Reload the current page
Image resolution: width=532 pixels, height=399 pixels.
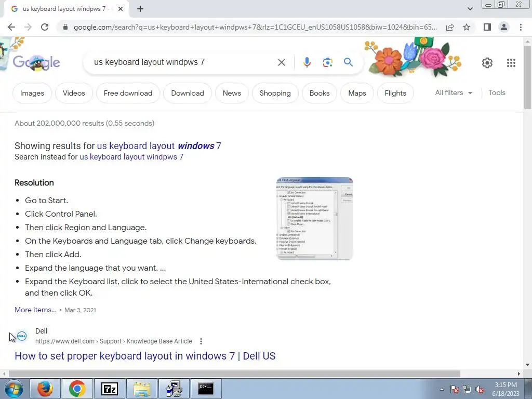click(45, 27)
